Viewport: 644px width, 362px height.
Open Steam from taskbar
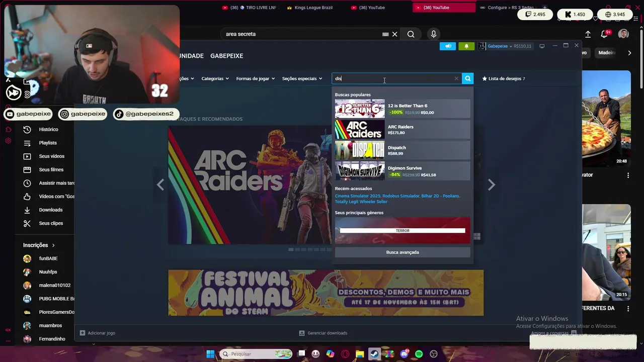(x=375, y=354)
